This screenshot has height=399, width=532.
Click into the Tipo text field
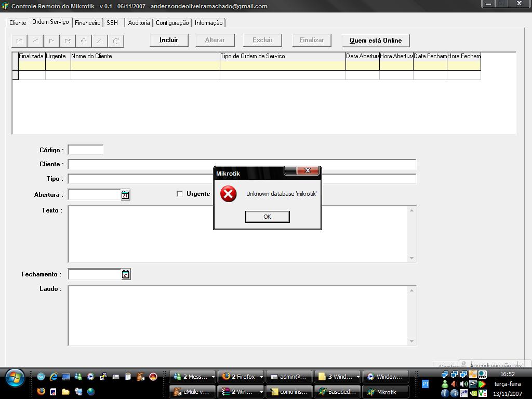242,179
